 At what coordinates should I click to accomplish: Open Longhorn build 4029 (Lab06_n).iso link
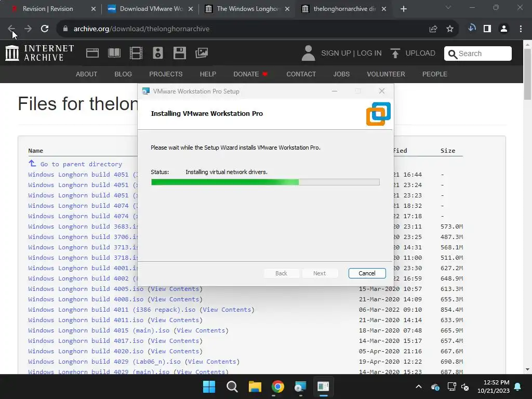point(104,362)
